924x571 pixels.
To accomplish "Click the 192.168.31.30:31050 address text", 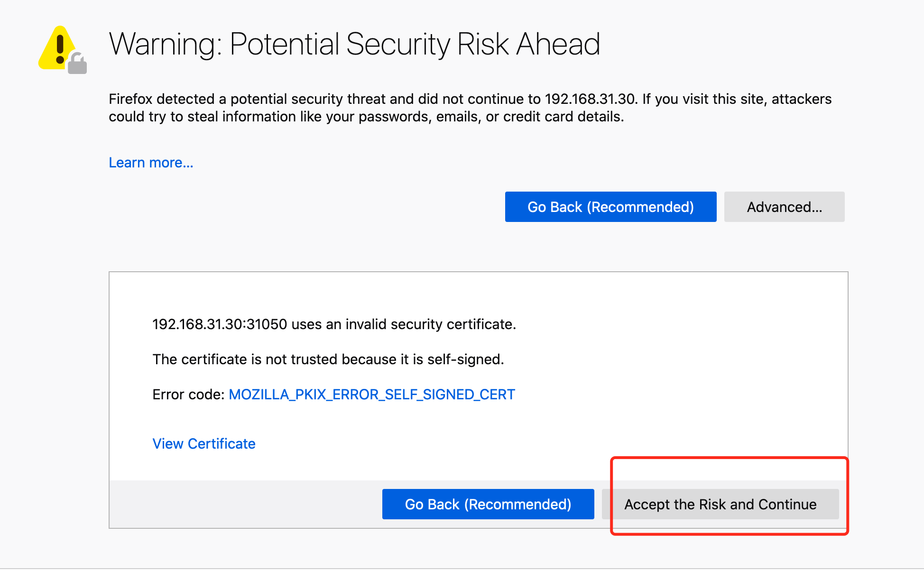I will pyautogui.click(x=219, y=324).
